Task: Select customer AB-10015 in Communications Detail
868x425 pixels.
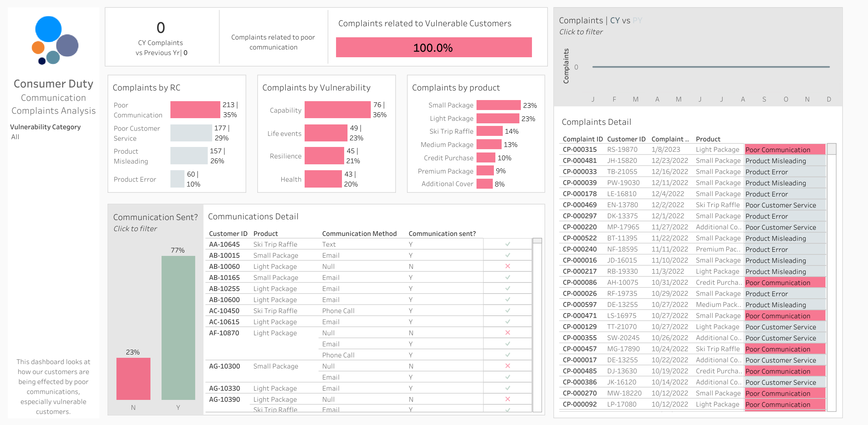Action: point(224,256)
